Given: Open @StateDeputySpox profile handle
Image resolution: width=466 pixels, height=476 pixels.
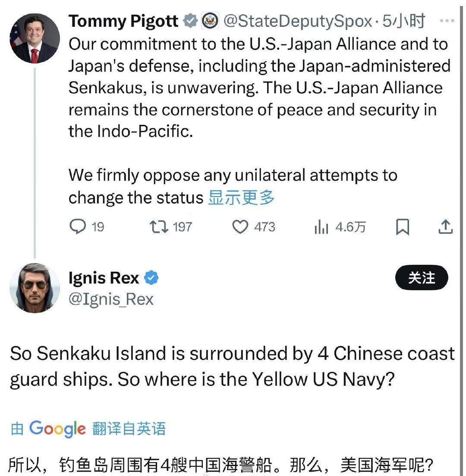Looking at the screenshot, I should 297,21.
